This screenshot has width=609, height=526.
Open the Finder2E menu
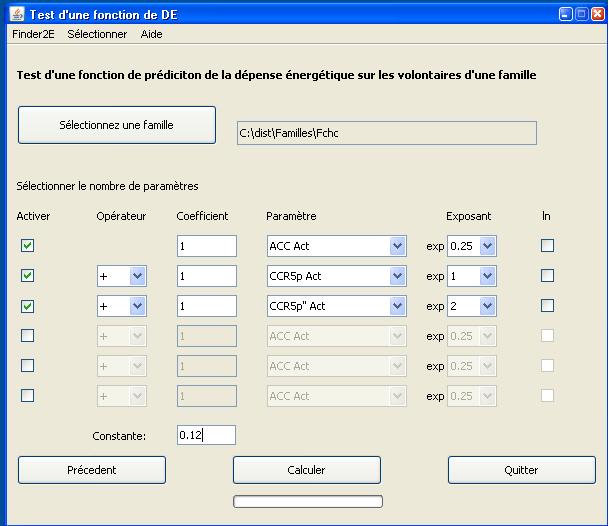coord(33,34)
